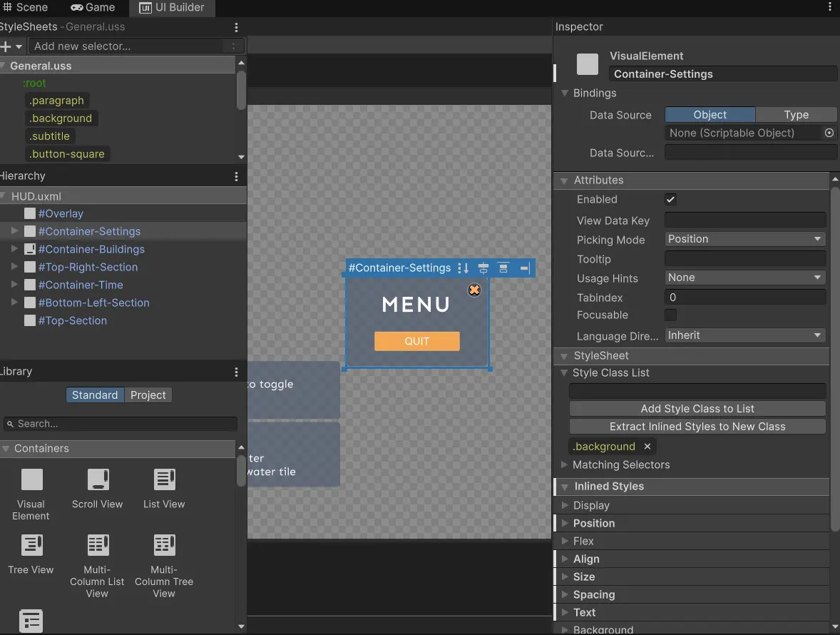The width and height of the screenshot is (840, 635).
Task: Collapse the Containers library group
Action: tap(6, 449)
